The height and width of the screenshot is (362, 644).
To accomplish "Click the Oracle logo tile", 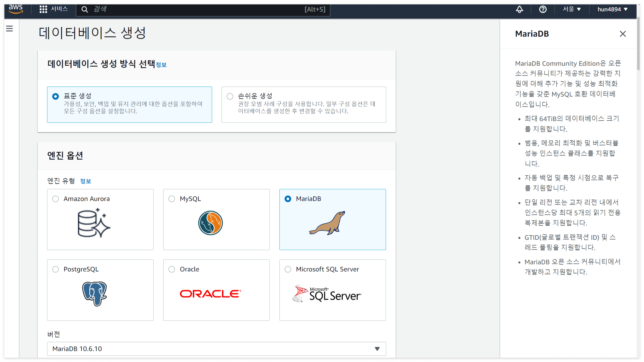I will [210, 294].
